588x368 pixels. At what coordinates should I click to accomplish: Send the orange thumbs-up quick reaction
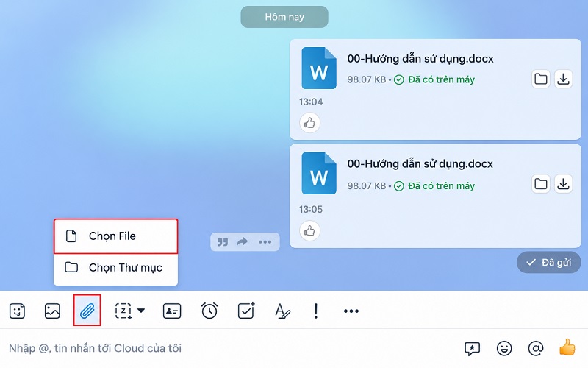[567, 347]
